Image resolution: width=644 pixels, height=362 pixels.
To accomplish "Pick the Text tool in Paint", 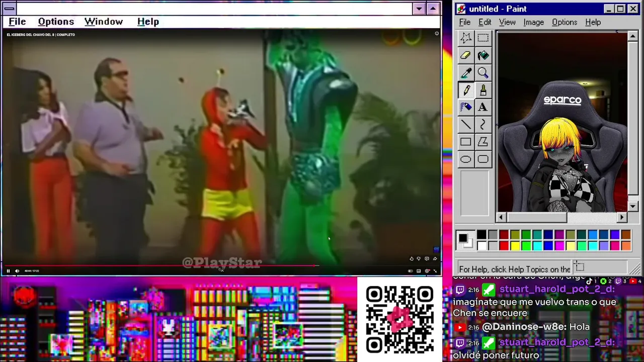I will (x=483, y=107).
